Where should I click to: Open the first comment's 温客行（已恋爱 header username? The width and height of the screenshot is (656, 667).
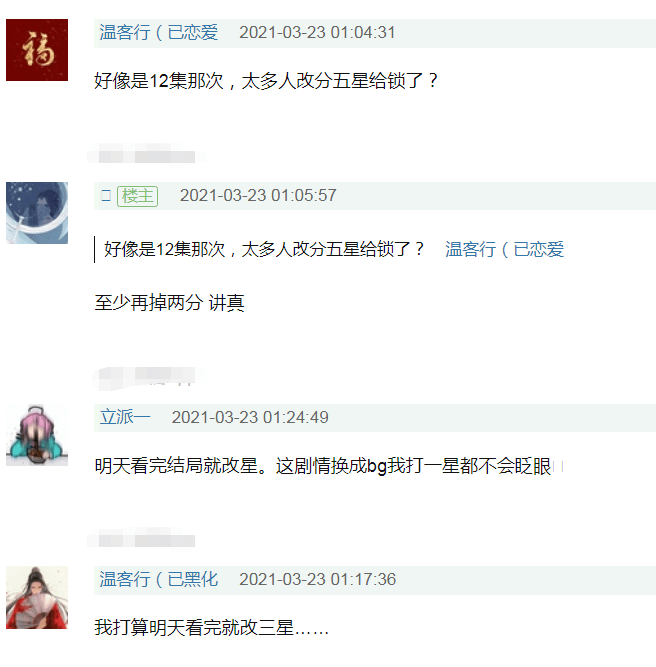tap(159, 33)
